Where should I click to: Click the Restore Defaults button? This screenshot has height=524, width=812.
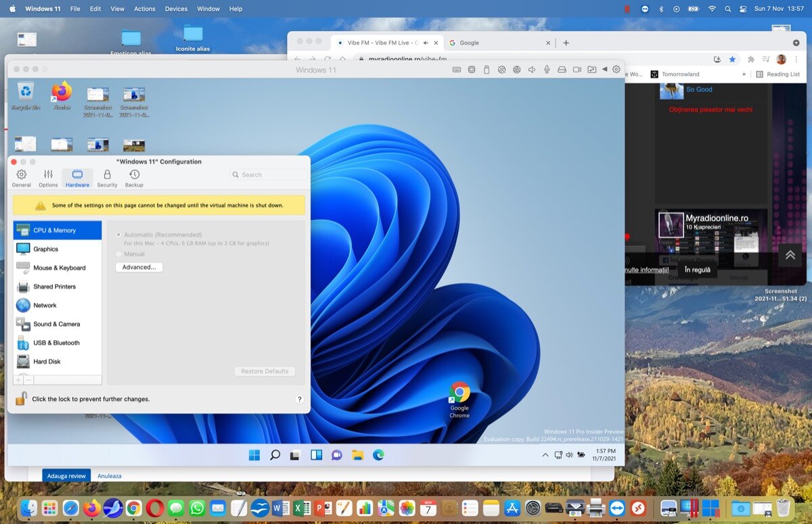pyautogui.click(x=265, y=371)
